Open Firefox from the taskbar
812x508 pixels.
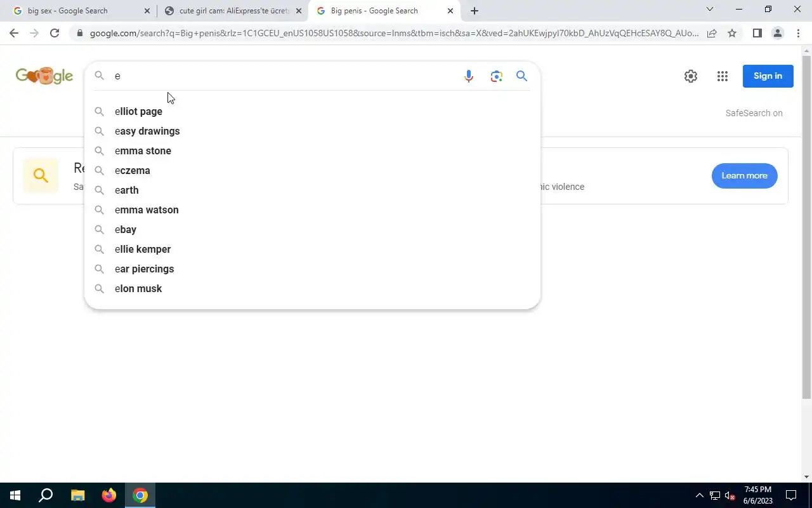click(109, 495)
